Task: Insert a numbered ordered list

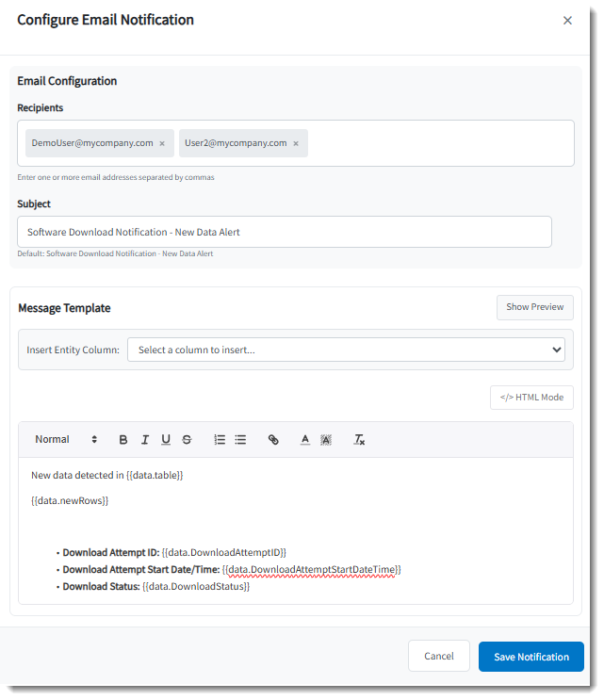Action: click(220, 440)
